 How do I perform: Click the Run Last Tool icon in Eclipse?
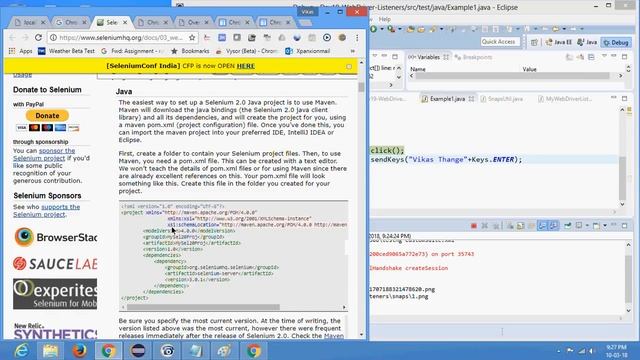tap(391, 29)
